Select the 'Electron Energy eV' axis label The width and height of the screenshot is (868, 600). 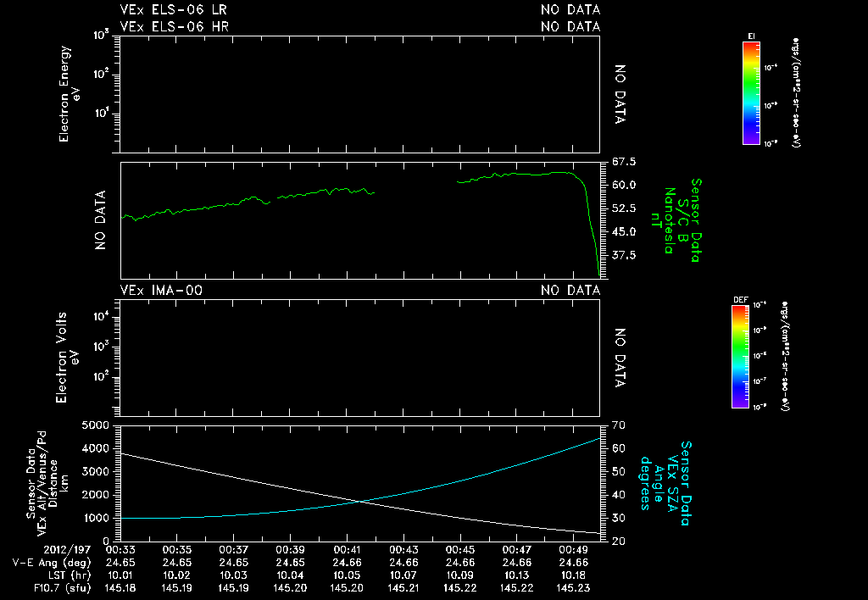(x=70, y=93)
